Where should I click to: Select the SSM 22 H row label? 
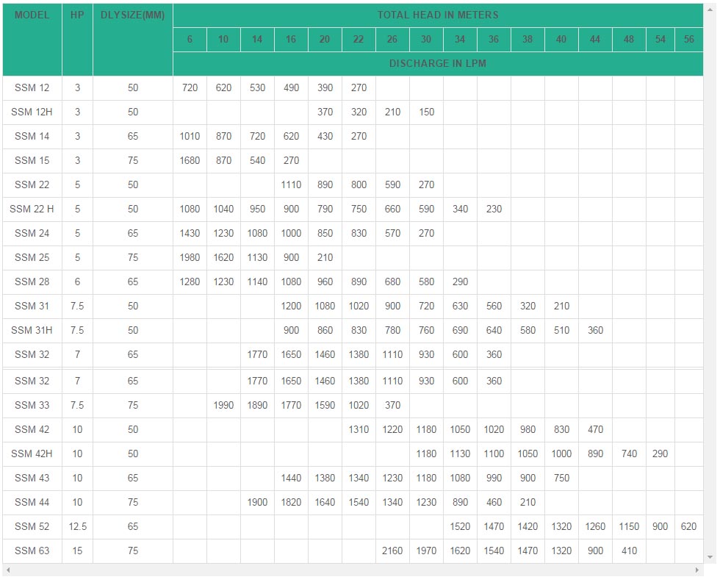32,209
